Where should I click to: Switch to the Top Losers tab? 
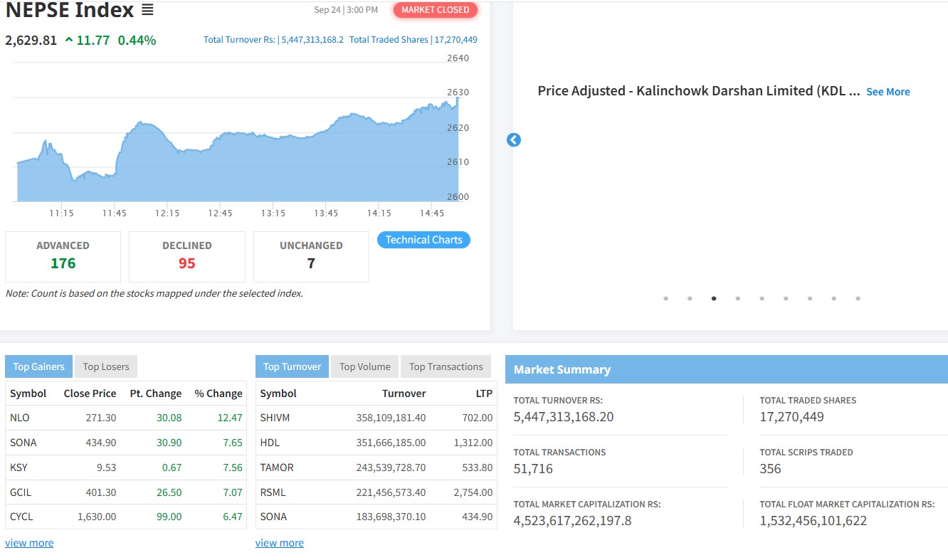[106, 366]
